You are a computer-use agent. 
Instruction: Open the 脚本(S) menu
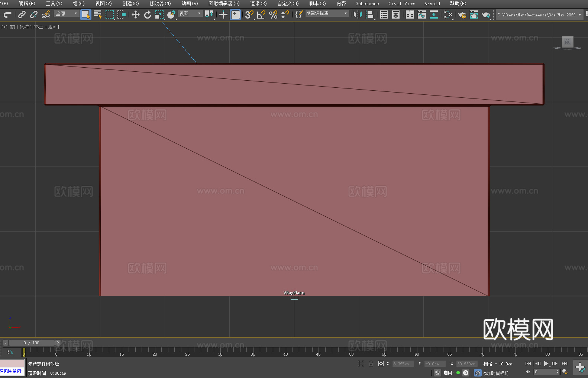[317, 3]
